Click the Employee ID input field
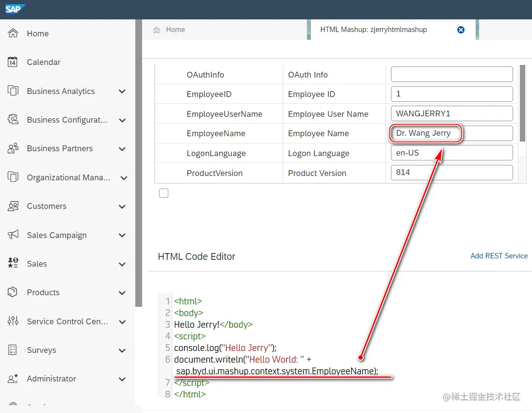The height and width of the screenshot is (413, 532). coord(451,94)
